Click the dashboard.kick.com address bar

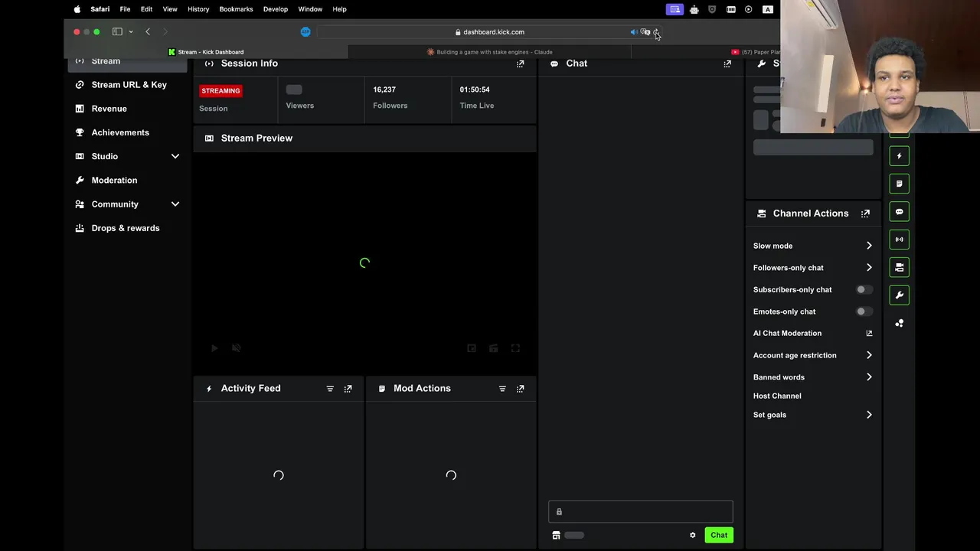point(488,32)
